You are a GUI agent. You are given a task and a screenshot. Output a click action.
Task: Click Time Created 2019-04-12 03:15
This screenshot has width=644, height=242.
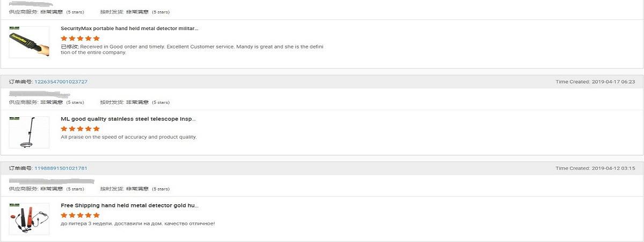coord(595,168)
